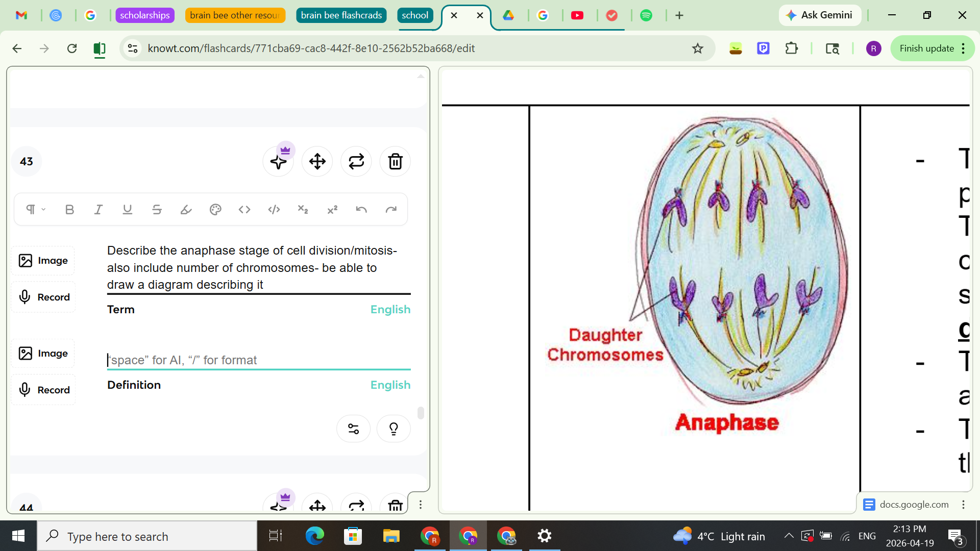980x551 pixels.
Task: Select the highlighter tool
Action: coord(186,209)
